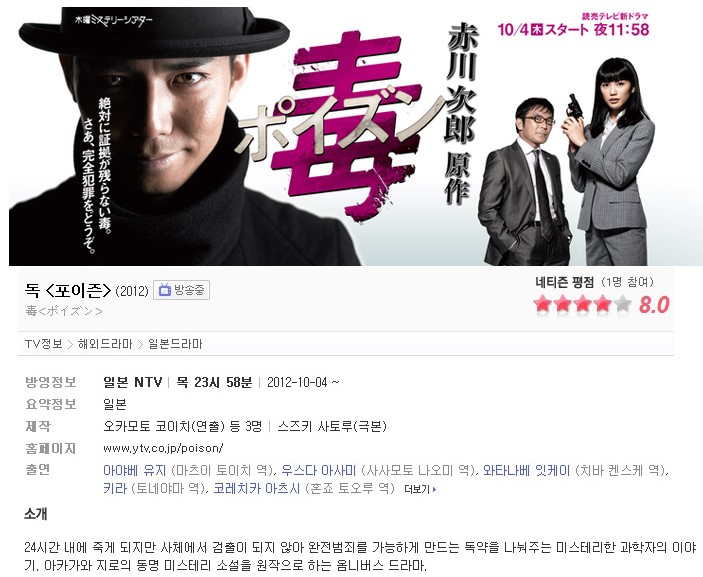
Task: Open the 우스다 아사미 actor link
Action: (x=318, y=470)
